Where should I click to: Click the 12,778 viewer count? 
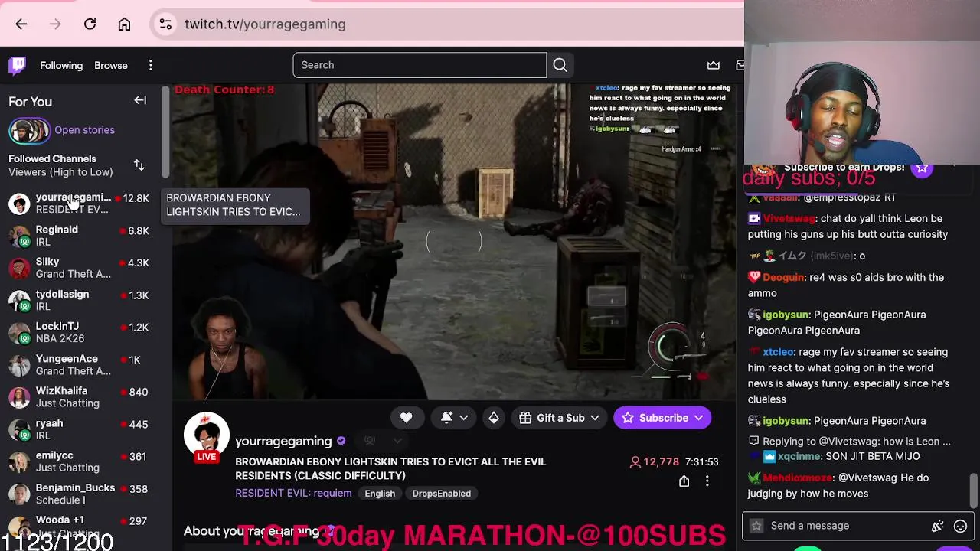[655, 461]
